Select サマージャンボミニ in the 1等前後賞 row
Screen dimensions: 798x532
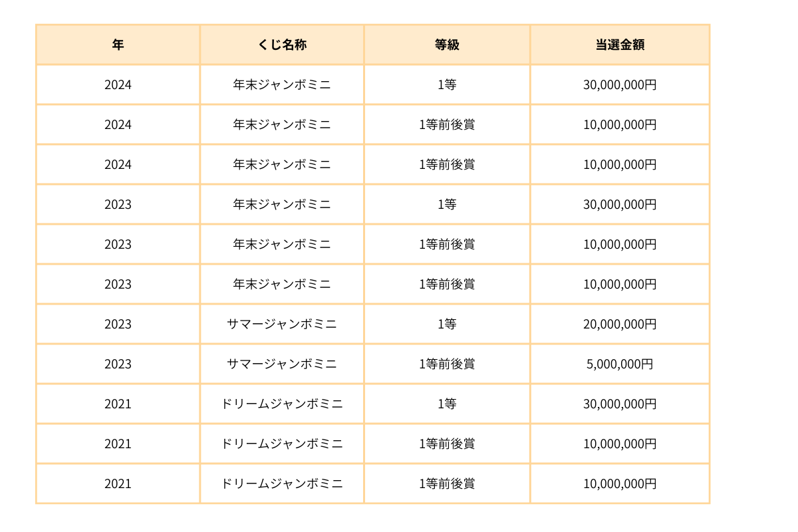tap(282, 364)
